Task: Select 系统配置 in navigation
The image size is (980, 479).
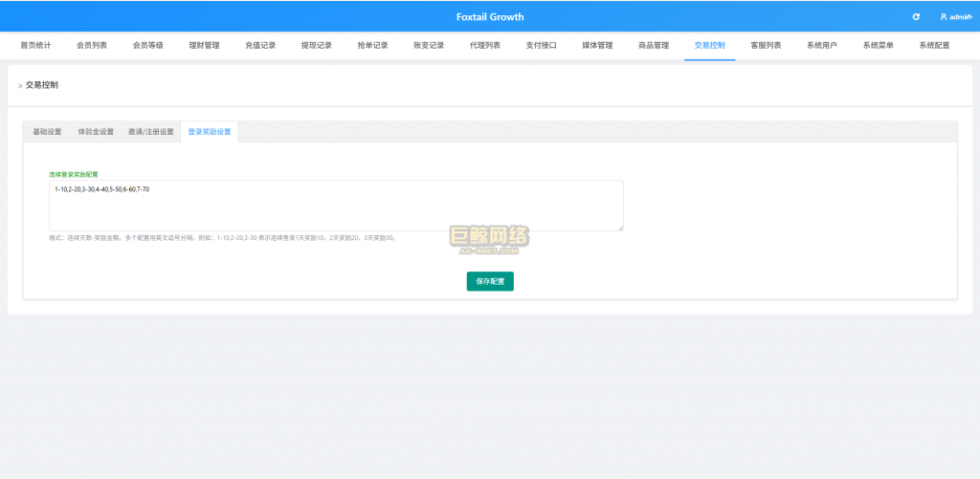Action: (x=934, y=46)
